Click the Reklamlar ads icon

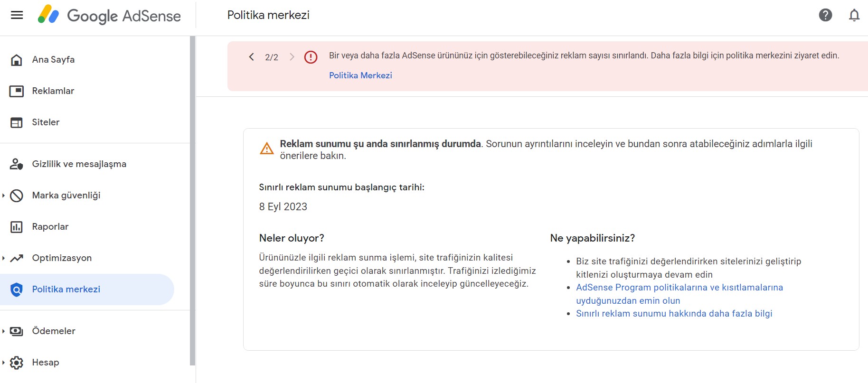(17, 91)
